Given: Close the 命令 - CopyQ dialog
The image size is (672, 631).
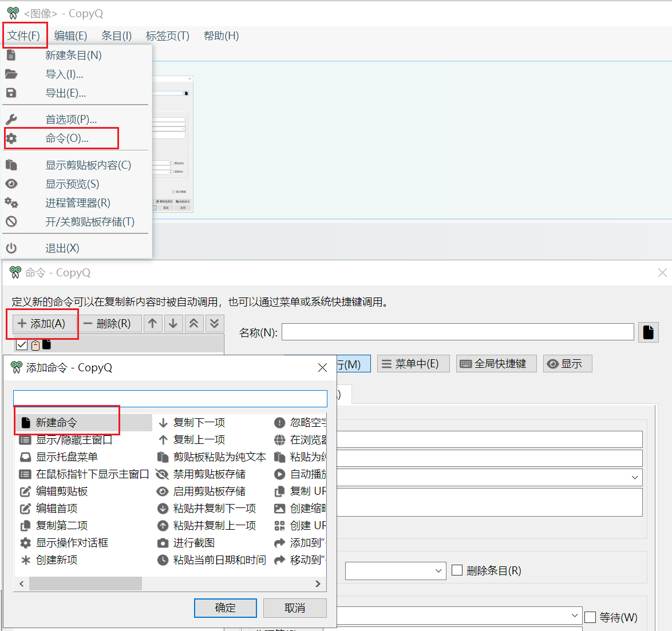Looking at the screenshot, I should coord(662,272).
